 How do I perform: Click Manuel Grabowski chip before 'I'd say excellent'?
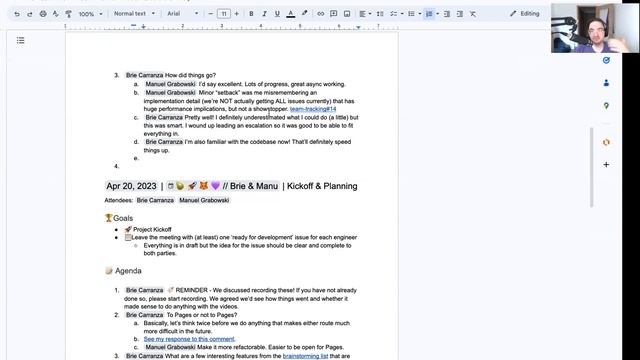click(x=170, y=84)
